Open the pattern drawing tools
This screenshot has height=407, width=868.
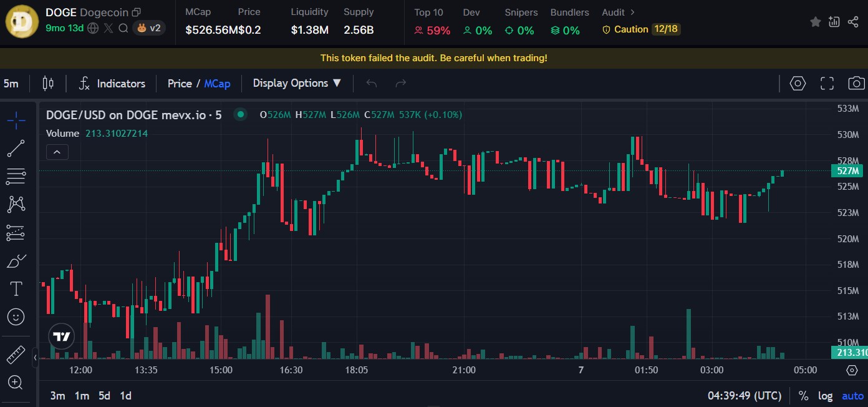point(16,204)
